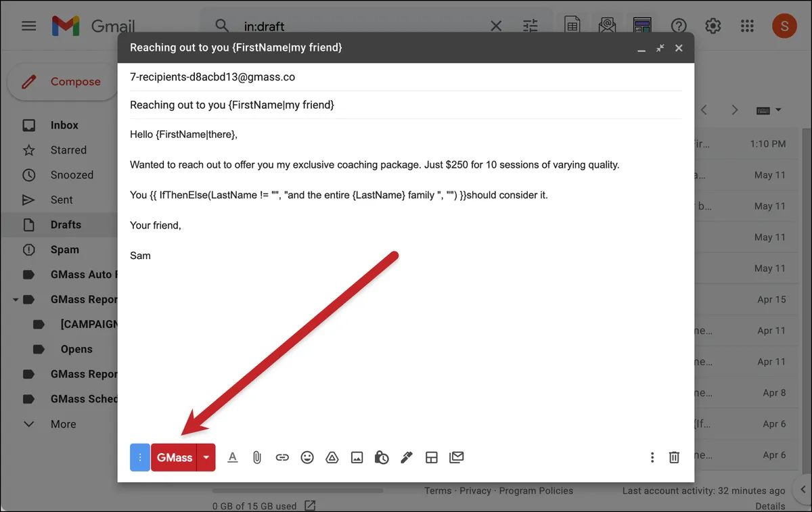
Task: Insert files using Google Drive
Action: 332,458
